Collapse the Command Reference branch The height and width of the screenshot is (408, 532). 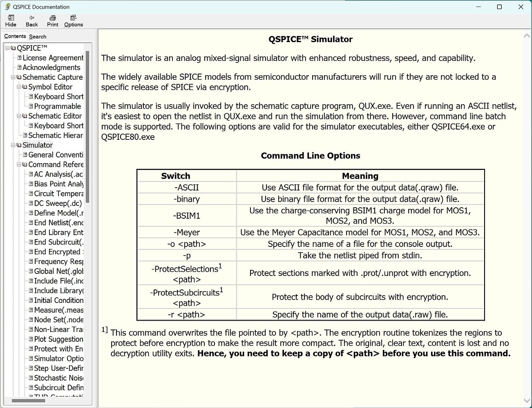pos(19,164)
